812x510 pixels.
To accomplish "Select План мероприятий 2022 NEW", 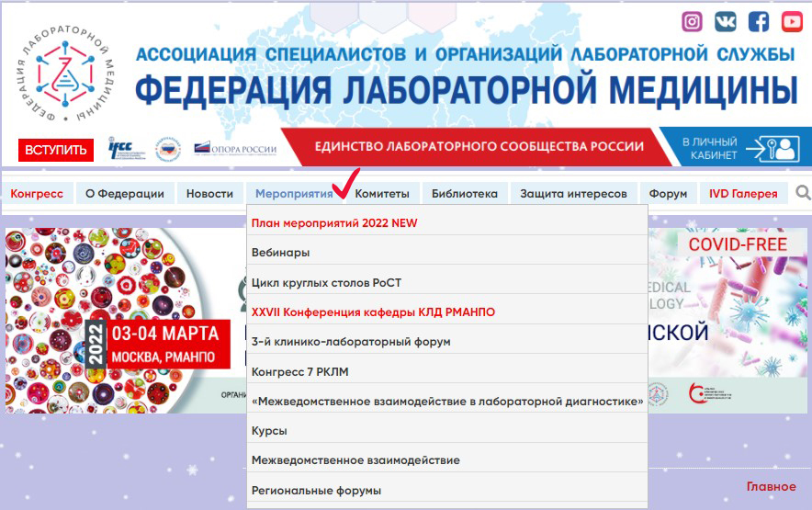I will click(447, 223).
